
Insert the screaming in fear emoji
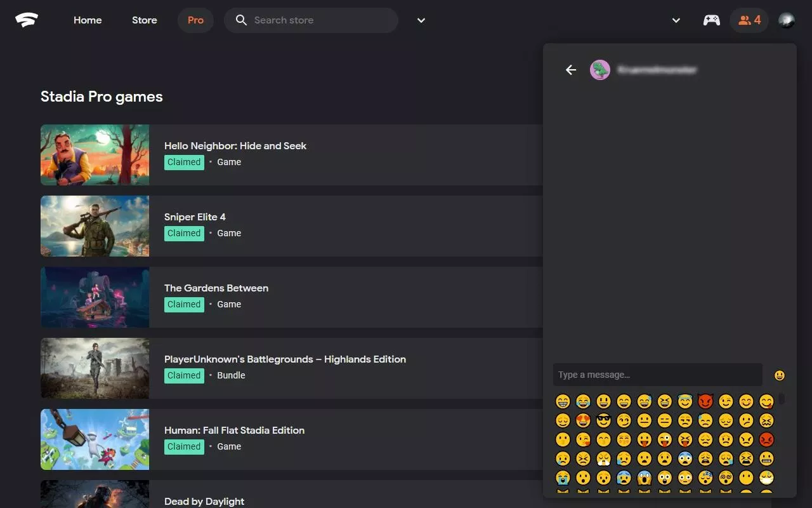click(x=645, y=478)
